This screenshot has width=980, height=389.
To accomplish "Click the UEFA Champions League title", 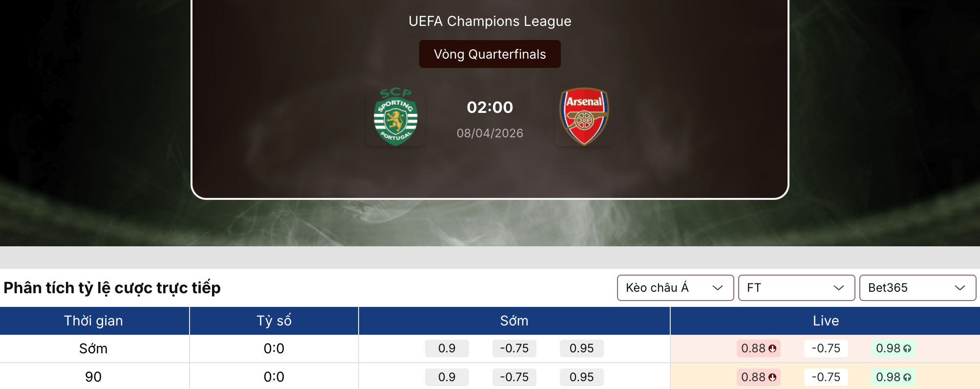I will tap(490, 22).
